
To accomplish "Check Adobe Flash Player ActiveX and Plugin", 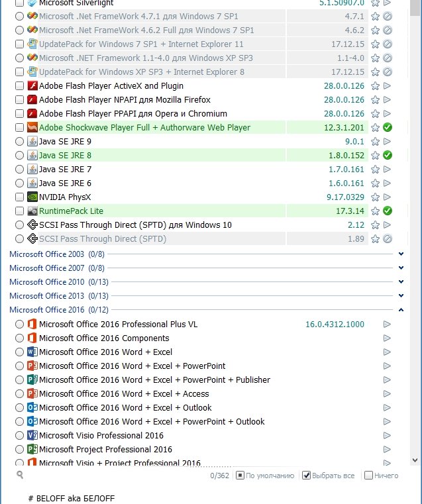I will [x=20, y=86].
